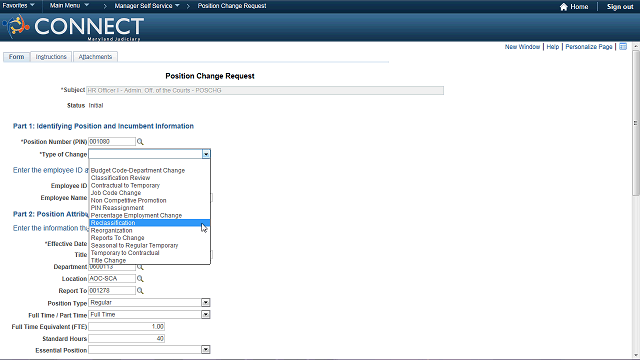The image size is (640, 360).
Task: Choose Reorganization from the list
Action: coord(149,230)
